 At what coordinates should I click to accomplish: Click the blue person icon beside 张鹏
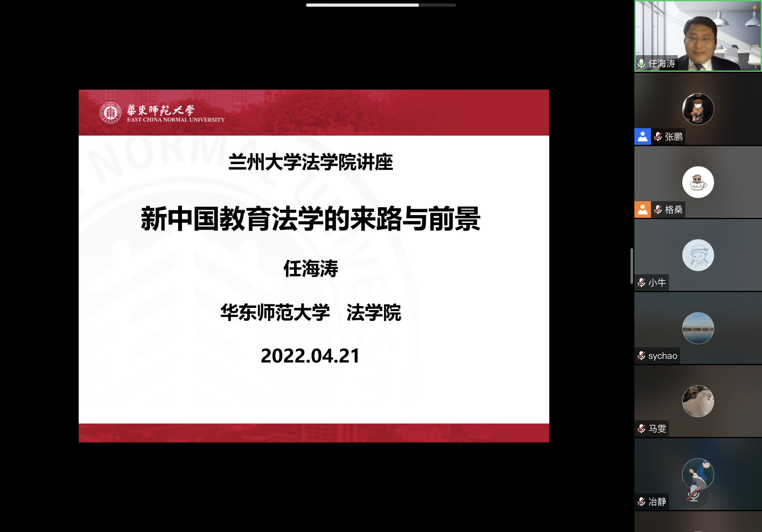643,136
